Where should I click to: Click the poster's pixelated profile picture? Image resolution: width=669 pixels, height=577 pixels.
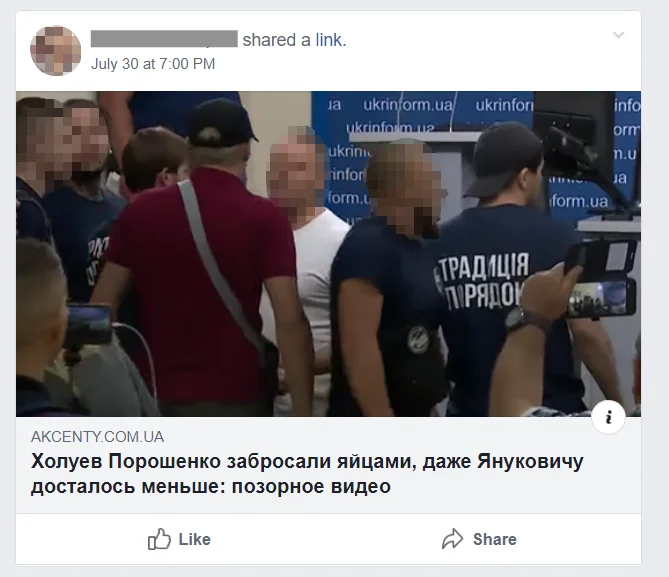pyautogui.click(x=55, y=50)
